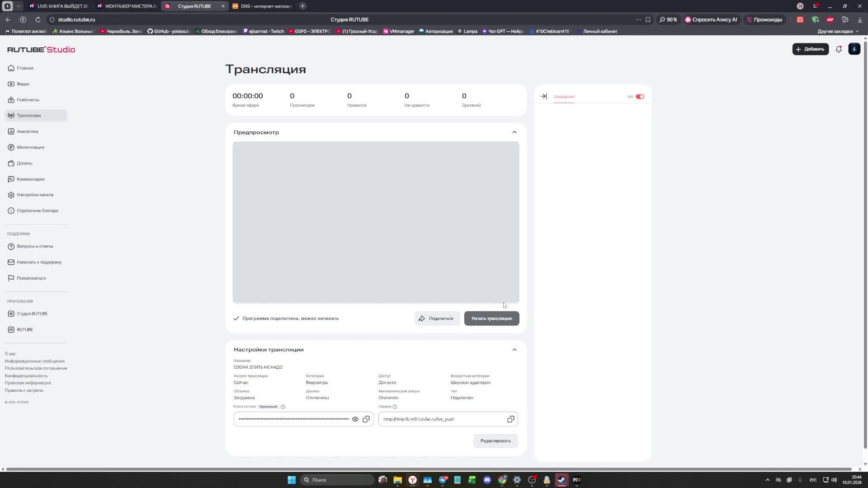Image resolution: width=868 pixels, height=488 pixels.
Task: Switch to the DNS интернет-магазин browser tab
Action: pos(263,6)
